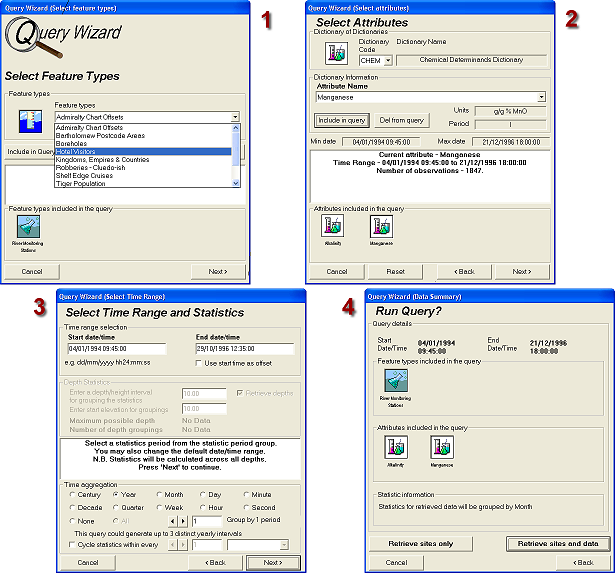615x573 pixels.
Task: Click Alkalinity icon in Run Query window
Action: click(393, 450)
